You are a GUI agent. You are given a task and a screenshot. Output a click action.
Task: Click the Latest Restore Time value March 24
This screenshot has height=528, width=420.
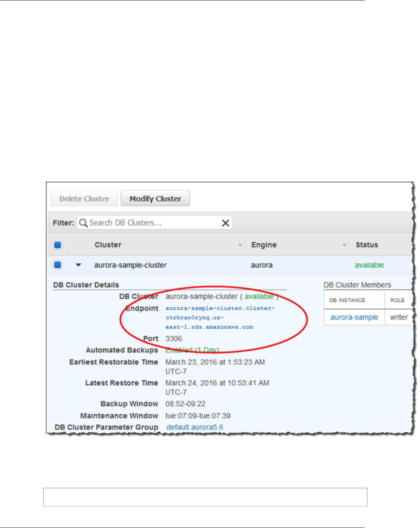[217, 388]
